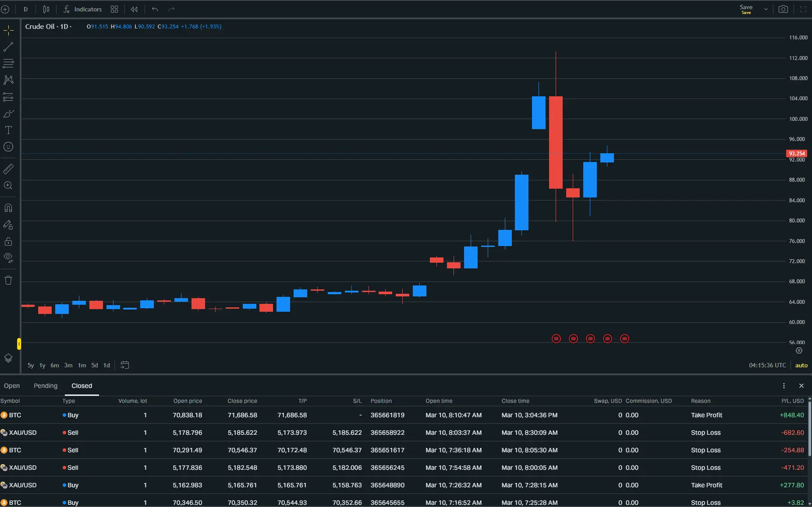Set chart range to 5d

95,365
